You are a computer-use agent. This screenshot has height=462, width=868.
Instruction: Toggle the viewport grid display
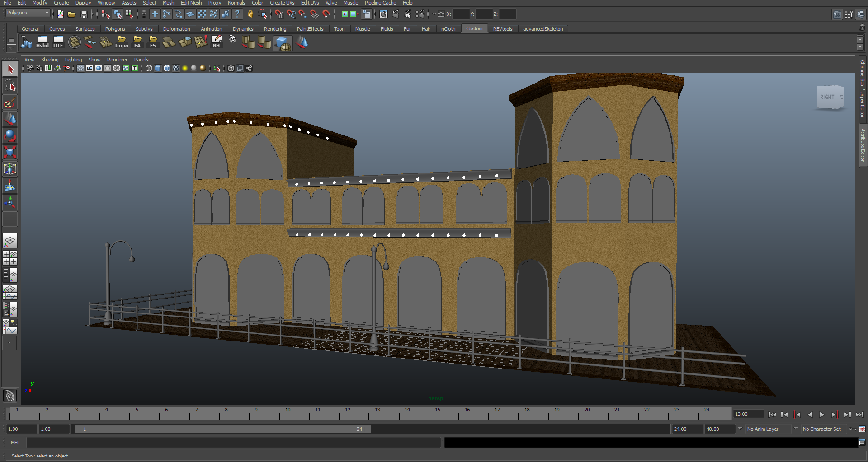pyautogui.click(x=80, y=69)
